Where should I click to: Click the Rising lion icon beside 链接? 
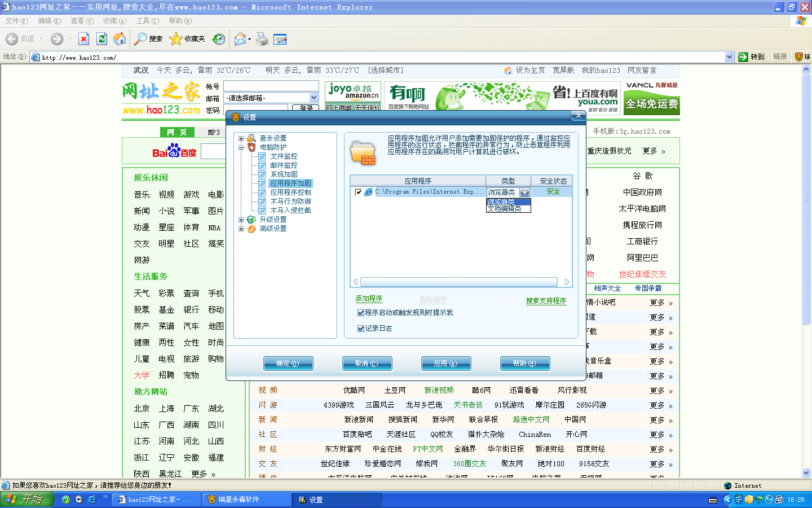[x=799, y=57]
